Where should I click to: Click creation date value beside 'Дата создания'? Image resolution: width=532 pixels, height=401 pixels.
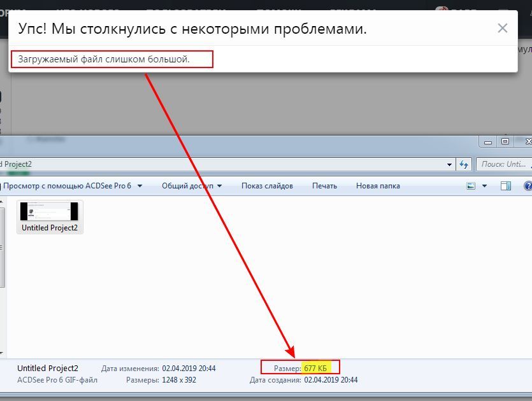pos(331,380)
